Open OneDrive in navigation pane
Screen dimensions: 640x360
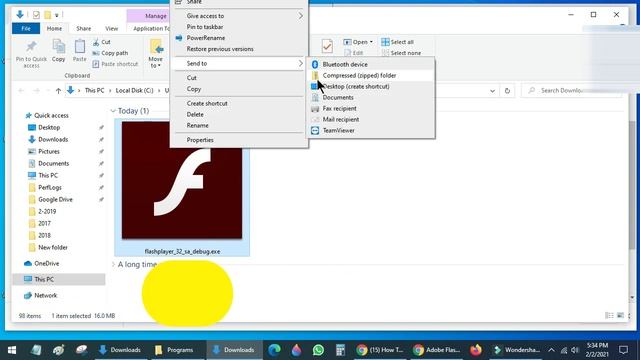(46, 264)
